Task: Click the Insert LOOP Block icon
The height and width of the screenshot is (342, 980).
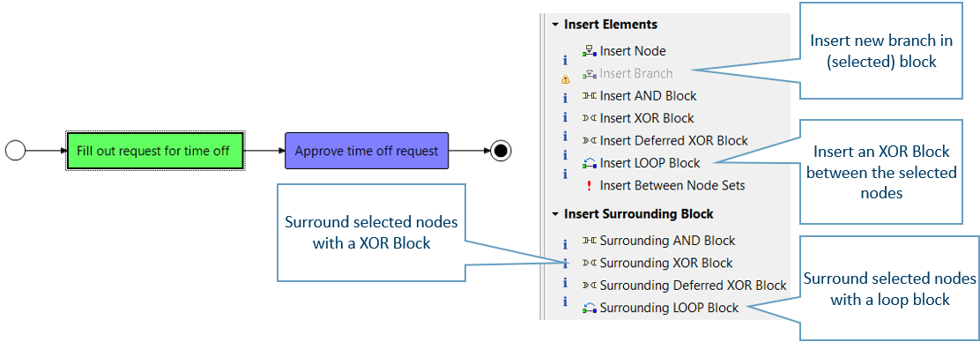Action: (x=590, y=164)
